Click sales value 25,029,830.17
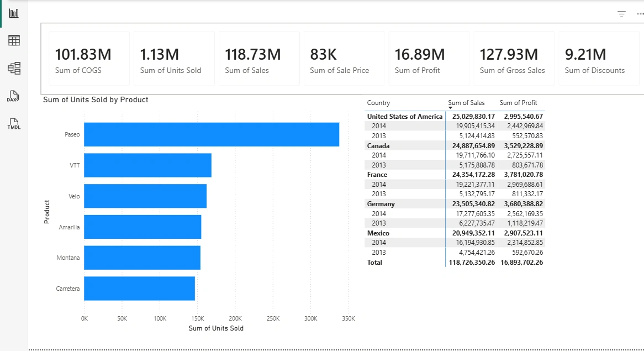 [x=473, y=116]
